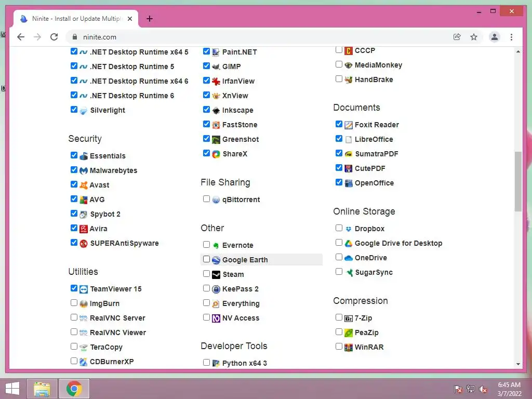This screenshot has width=532, height=399.
Task: Click the CDBurnerXP label
Action: pyautogui.click(x=112, y=362)
